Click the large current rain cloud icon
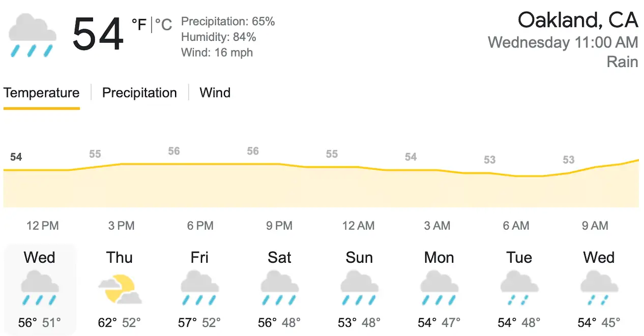Screen dimensions: 644x336 32,35
